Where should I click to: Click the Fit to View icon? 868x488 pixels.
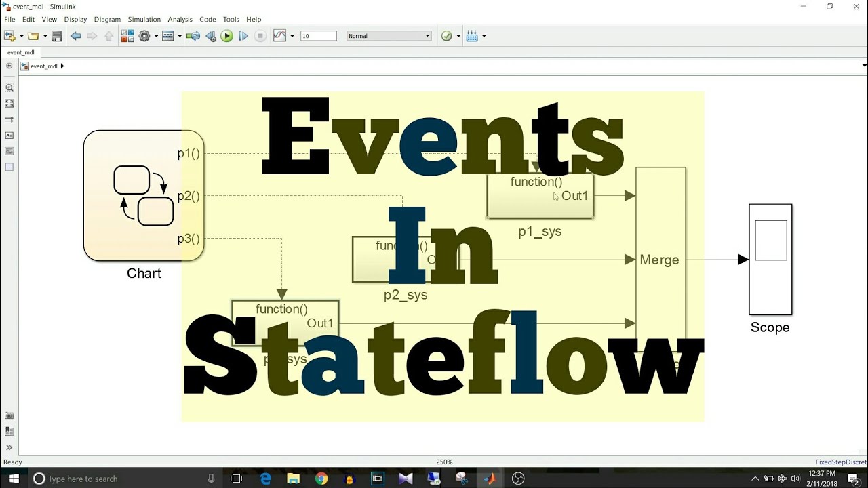(x=9, y=104)
